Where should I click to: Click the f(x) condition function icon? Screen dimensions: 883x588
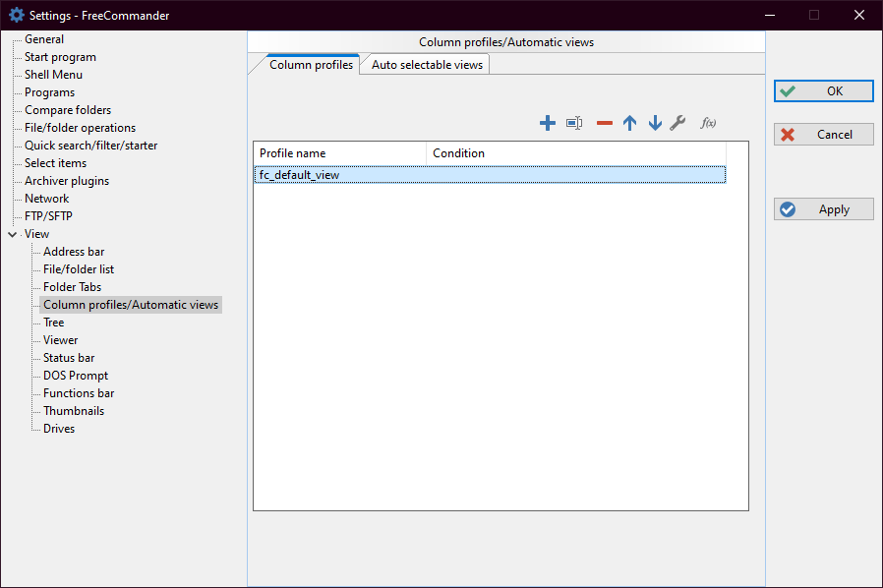pyautogui.click(x=708, y=123)
